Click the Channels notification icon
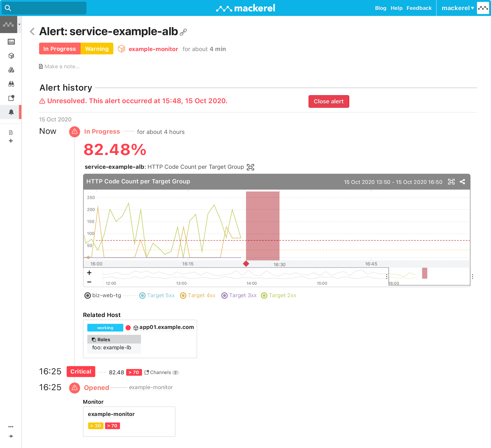The height and width of the screenshot is (448, 491). (x=147, y=372)
